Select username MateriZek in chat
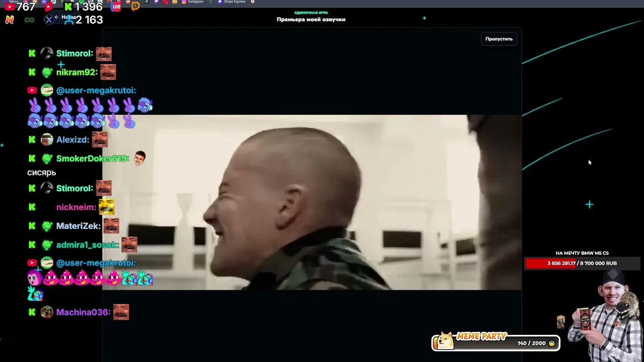This screenshot has width=644, height=362. tap(78, 226)
